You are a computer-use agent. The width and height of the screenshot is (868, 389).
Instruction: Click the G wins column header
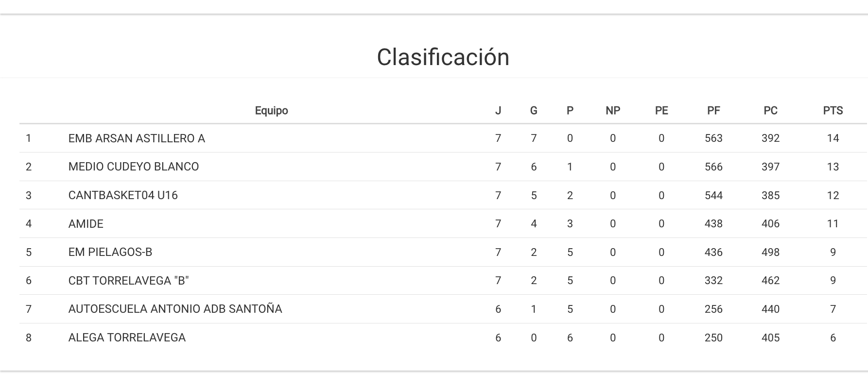[x=533, y=111]
